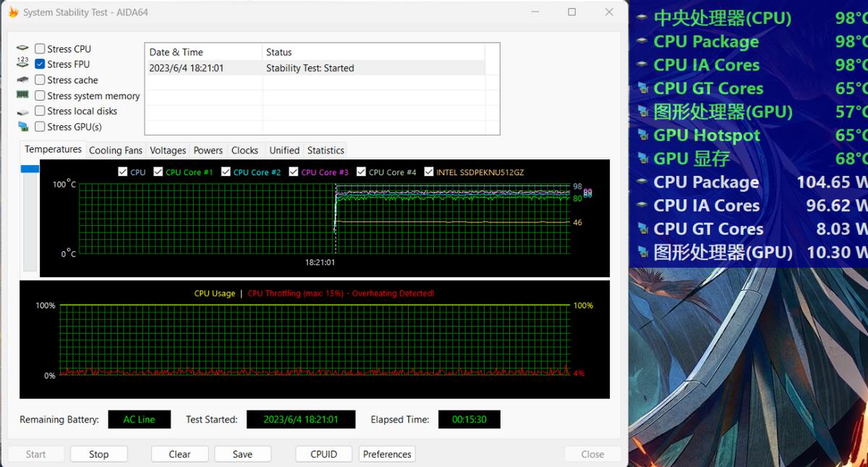
Task: Click the sensor icon next to GPU Hotspot
Action: click(642, 135)
